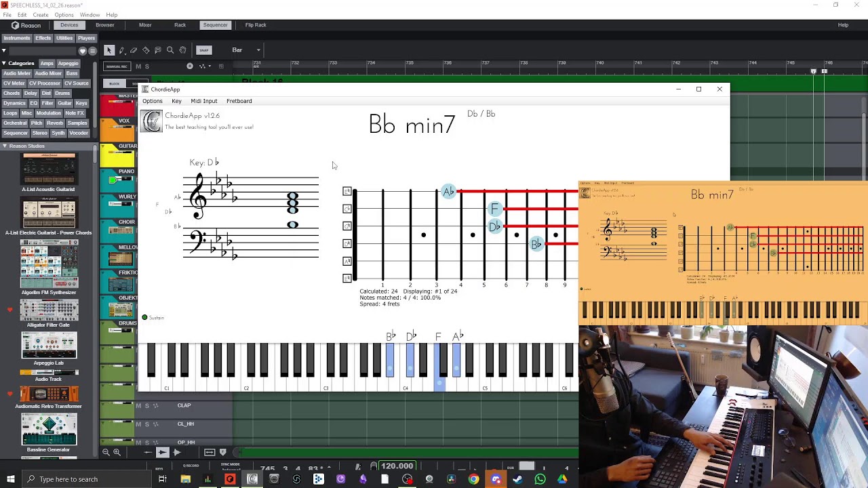Viewport: 868px width, 488px height.
Task: Click the browser search input field
Action: (x=43, y=51)
